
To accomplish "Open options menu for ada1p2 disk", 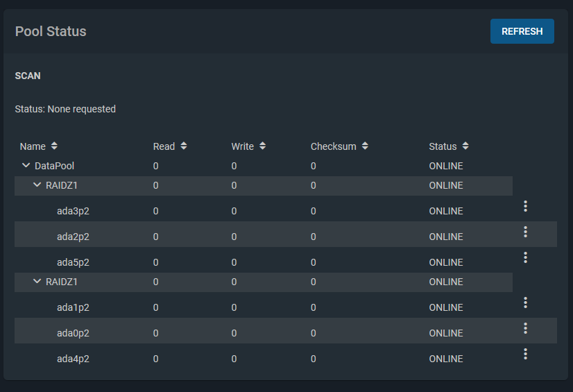I will [x=526, y=302].
